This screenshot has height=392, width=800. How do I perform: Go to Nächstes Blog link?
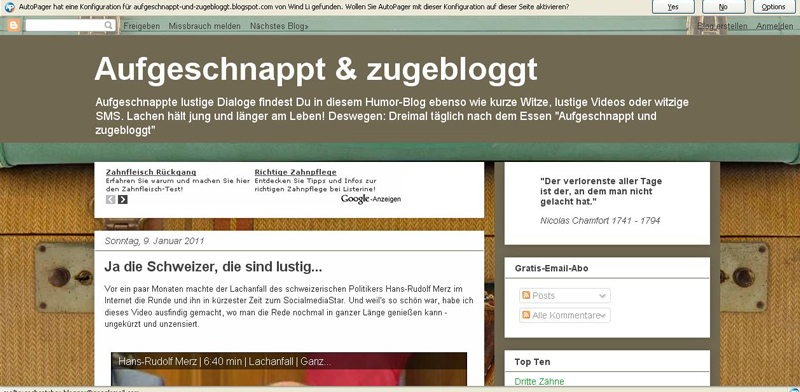pyautogui.click(x=279, y=26)
